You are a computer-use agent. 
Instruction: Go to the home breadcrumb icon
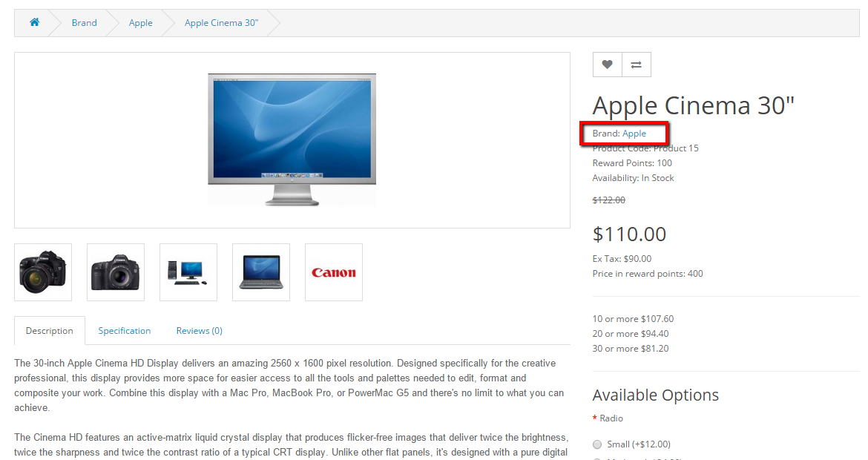click(x=34, y=22)
